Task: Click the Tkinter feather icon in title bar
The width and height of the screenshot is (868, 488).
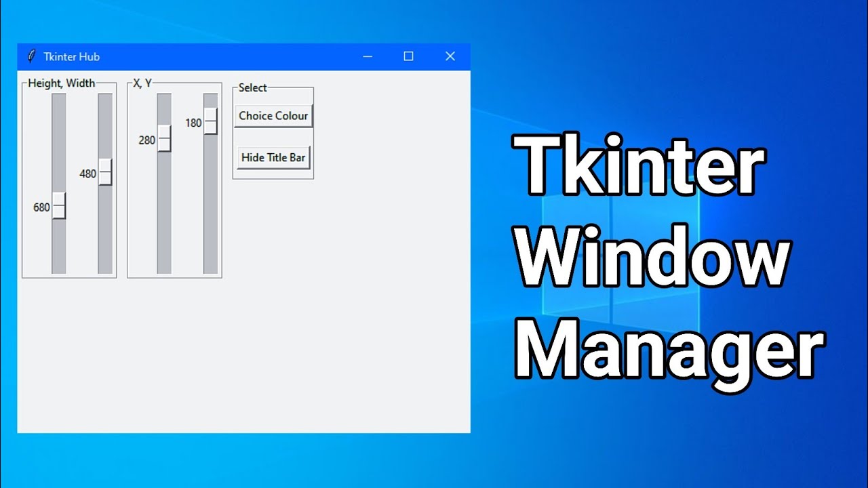Action: 31,56
